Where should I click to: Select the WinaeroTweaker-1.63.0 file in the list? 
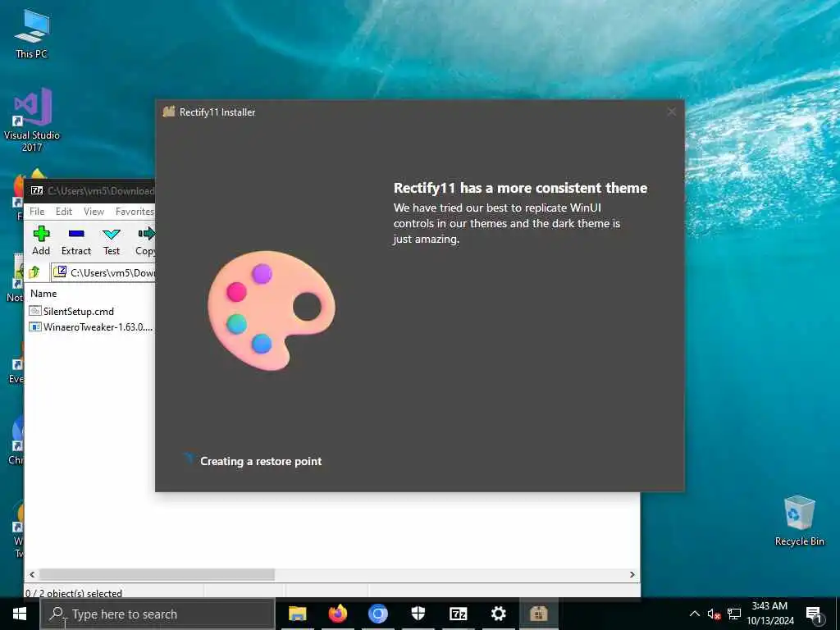point(91,326)
